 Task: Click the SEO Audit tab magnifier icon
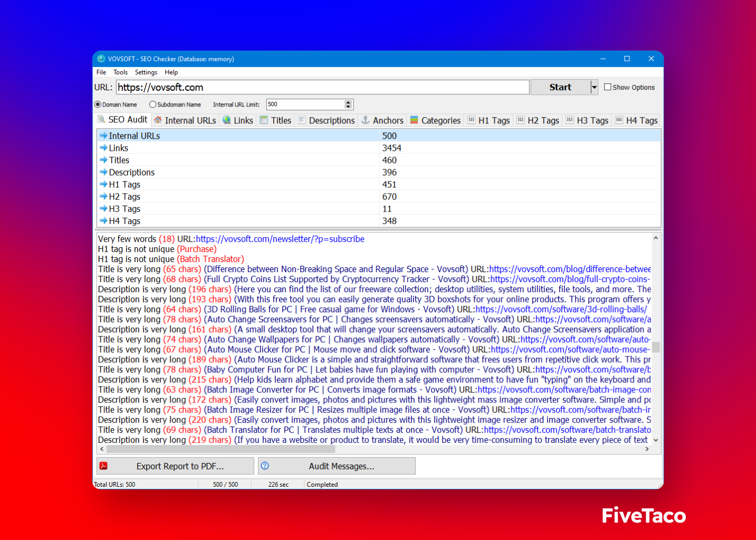point(101,120)
